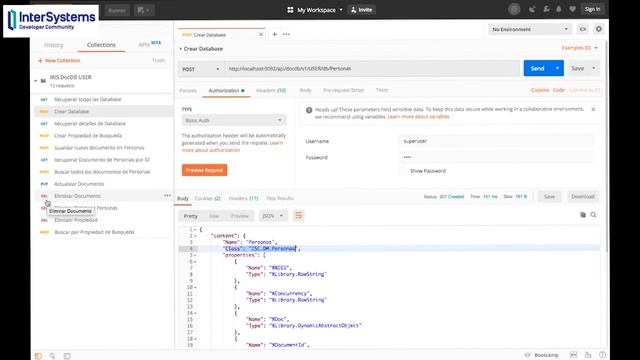The width and height of the screenshot is (640, 360).
Task: Open the JSON format dropdown
Action: [x=273, y=216]
